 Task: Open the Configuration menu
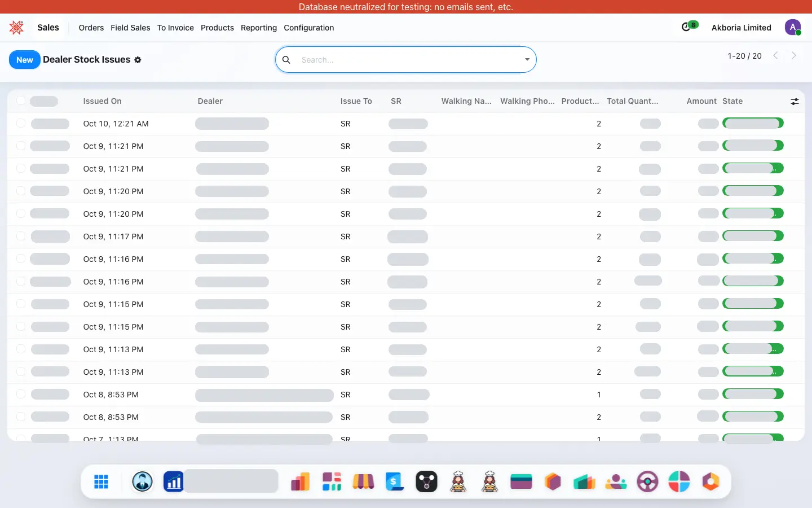coord(309,28)
